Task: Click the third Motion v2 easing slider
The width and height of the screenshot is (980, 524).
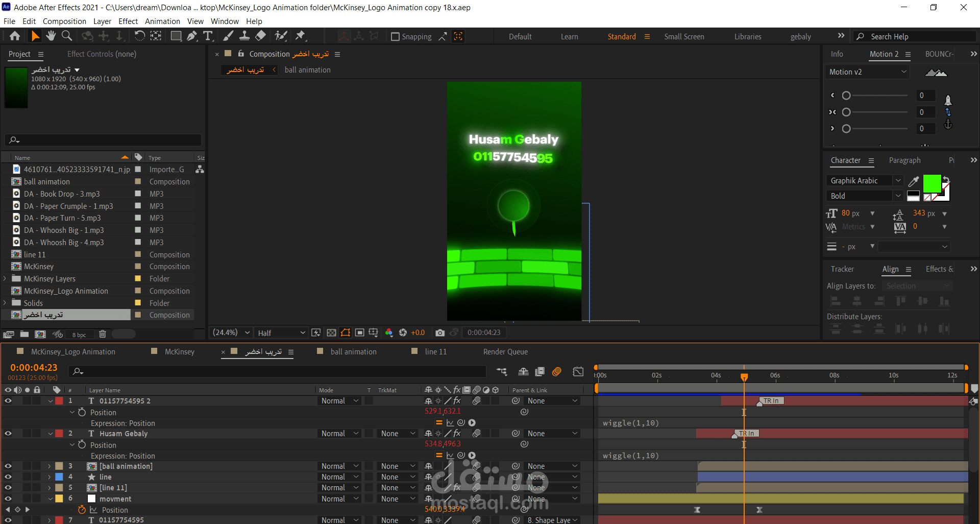Action: click(x=846, y=129)
